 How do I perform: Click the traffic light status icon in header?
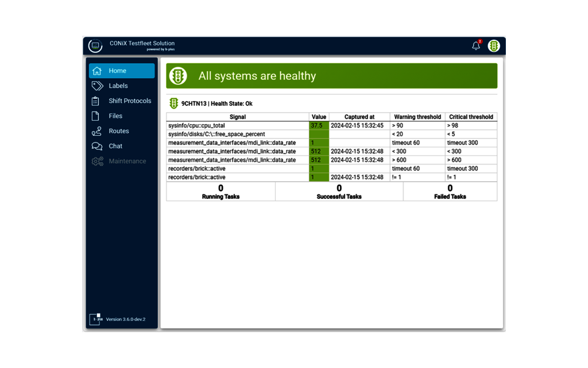pyautogui.click(x=493, y=45)
